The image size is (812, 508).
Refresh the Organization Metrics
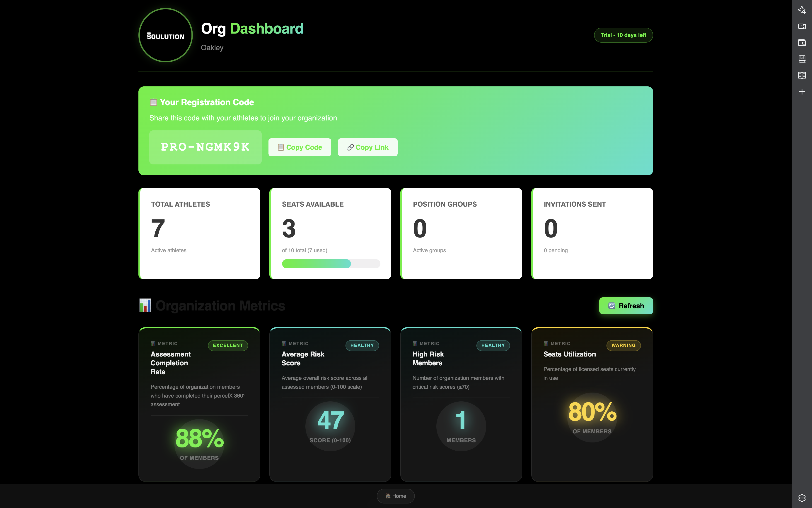[x=626, y=306]
